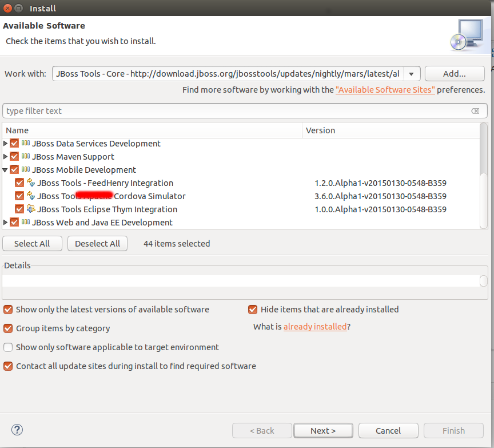Uncheck JBoss Data Services Development
This screenshot has width=494, height=448.
coord(14,144)
